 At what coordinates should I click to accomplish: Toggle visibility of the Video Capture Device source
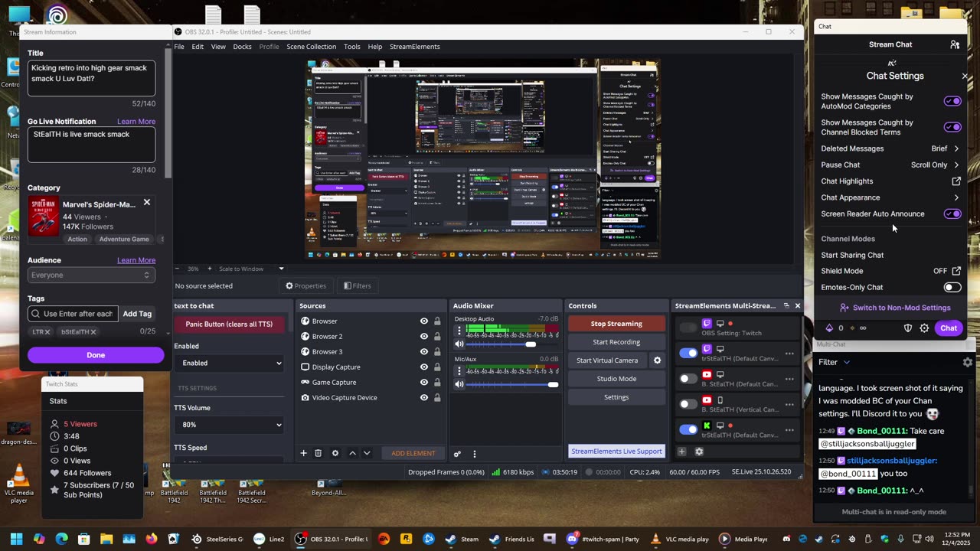point(423,398)
